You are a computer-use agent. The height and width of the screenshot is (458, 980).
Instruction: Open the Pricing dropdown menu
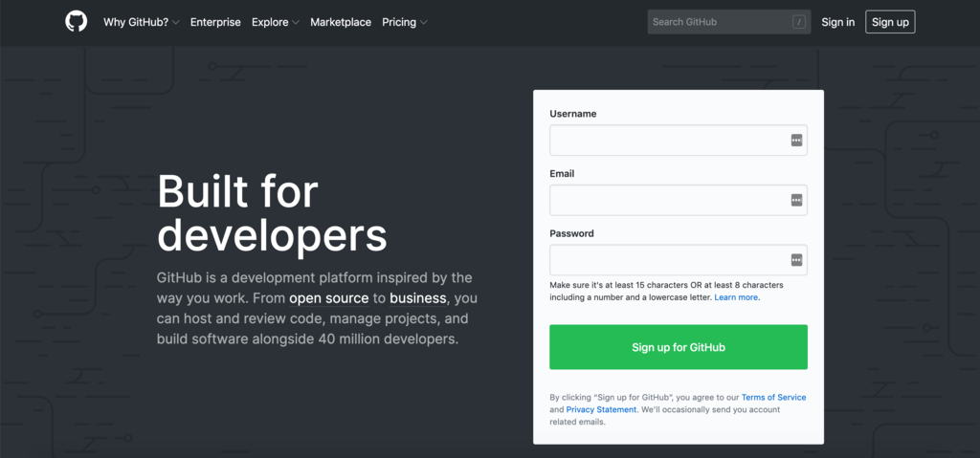point(405,22)
